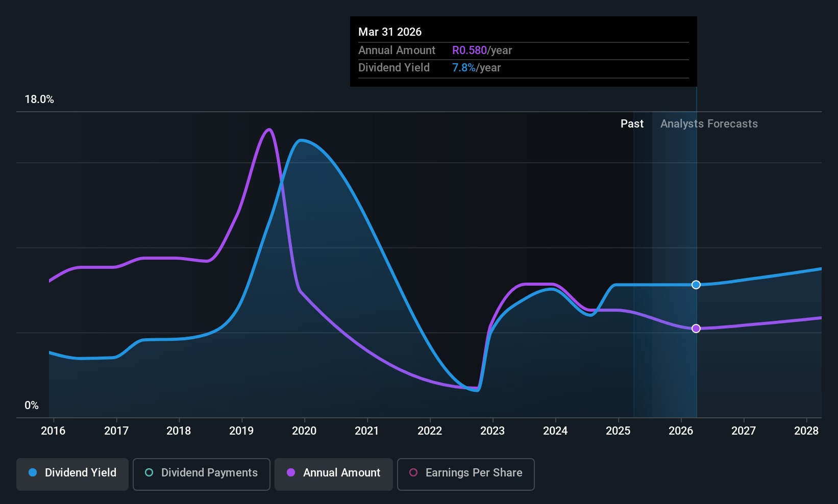This screenshot has height=504, width=838.
Task: Click the 0% y-axis label
Action: tap(32, 406)
